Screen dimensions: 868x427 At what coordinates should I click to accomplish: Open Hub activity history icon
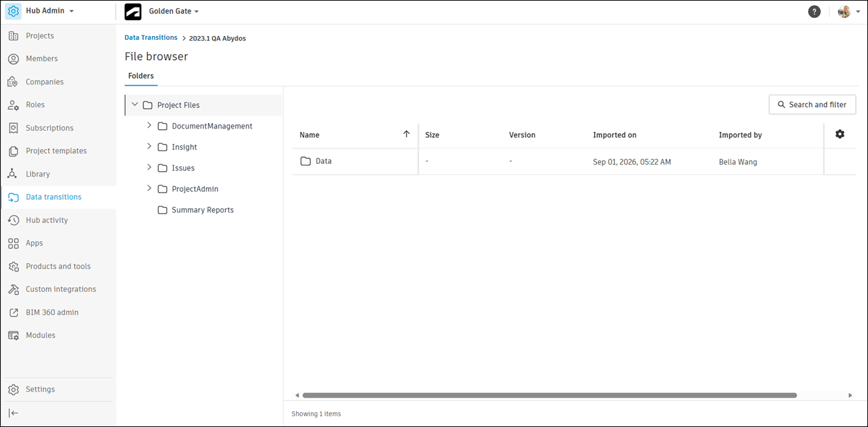[13, 220]
